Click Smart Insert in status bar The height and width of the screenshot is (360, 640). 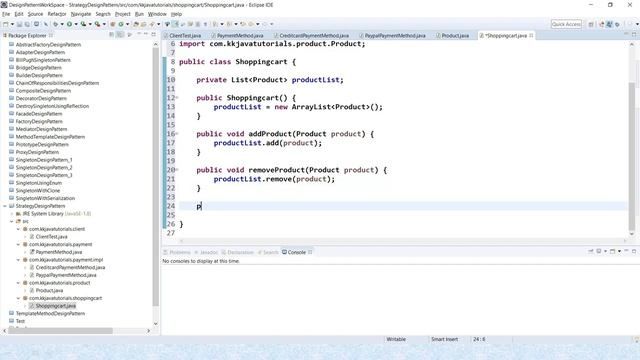tap(444, 339)
